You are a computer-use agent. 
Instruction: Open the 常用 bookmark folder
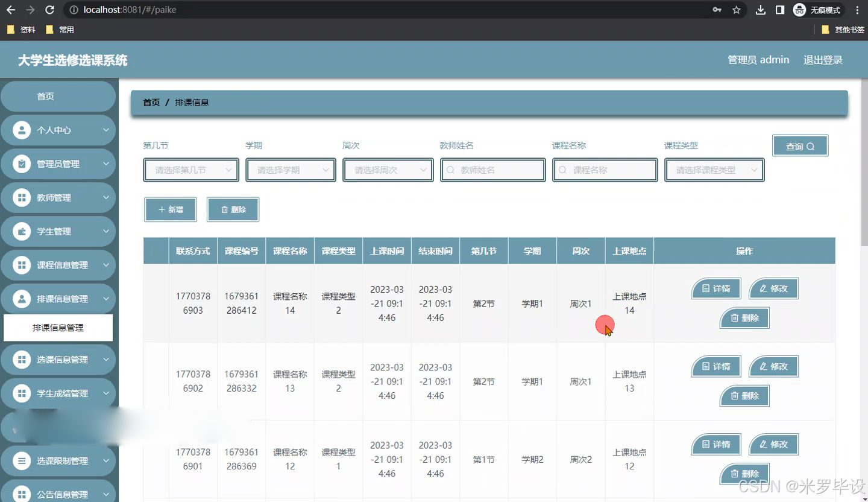(x=60, y=30)
